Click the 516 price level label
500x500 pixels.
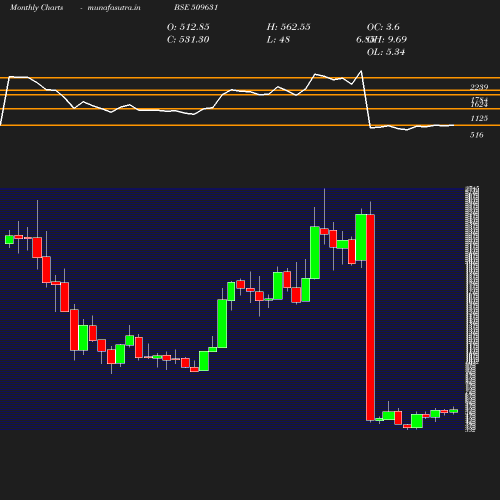(477, 135)
